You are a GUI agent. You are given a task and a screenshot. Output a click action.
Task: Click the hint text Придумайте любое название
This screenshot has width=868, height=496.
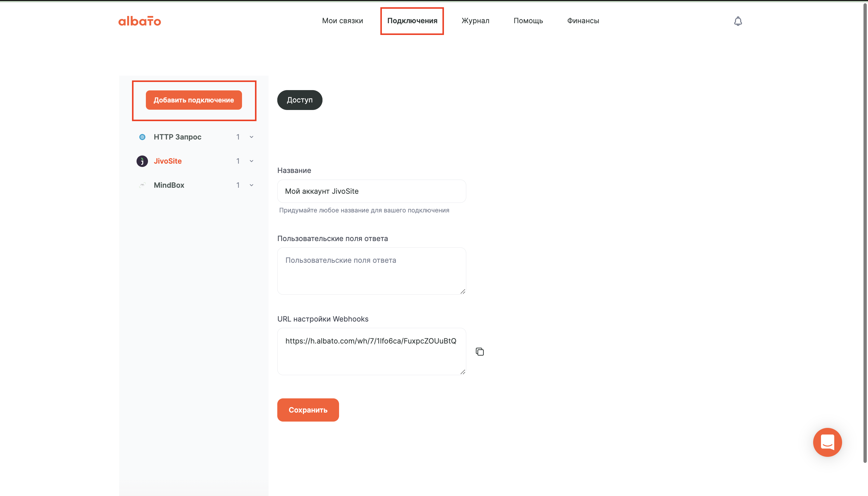pyautogui.click(x=364, y=210)
